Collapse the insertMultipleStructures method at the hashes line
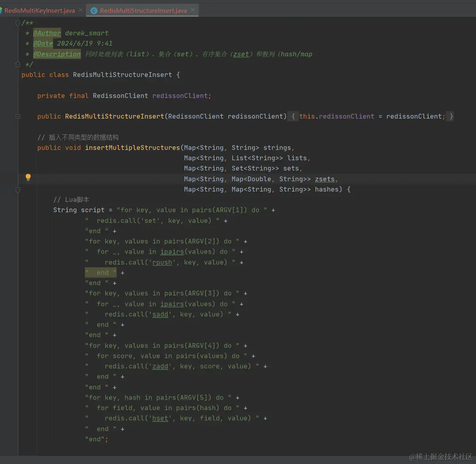 tap(18, 190)
